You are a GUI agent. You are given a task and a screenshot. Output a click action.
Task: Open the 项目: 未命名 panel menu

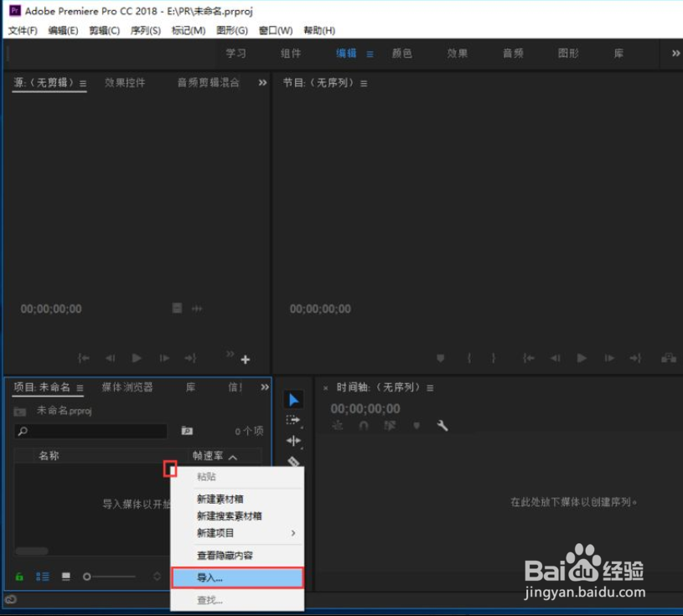tap(80, 388)
